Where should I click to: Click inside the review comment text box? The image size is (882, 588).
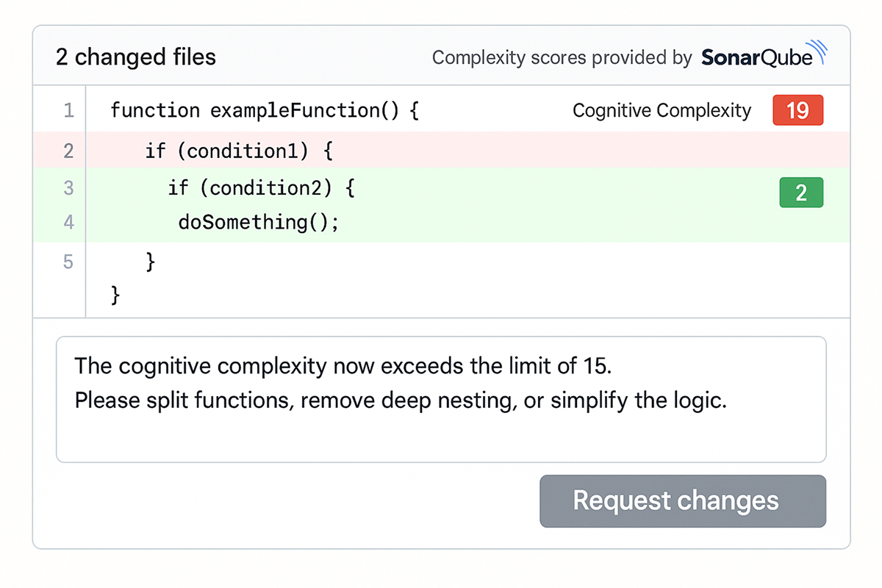tap(441, 399)
